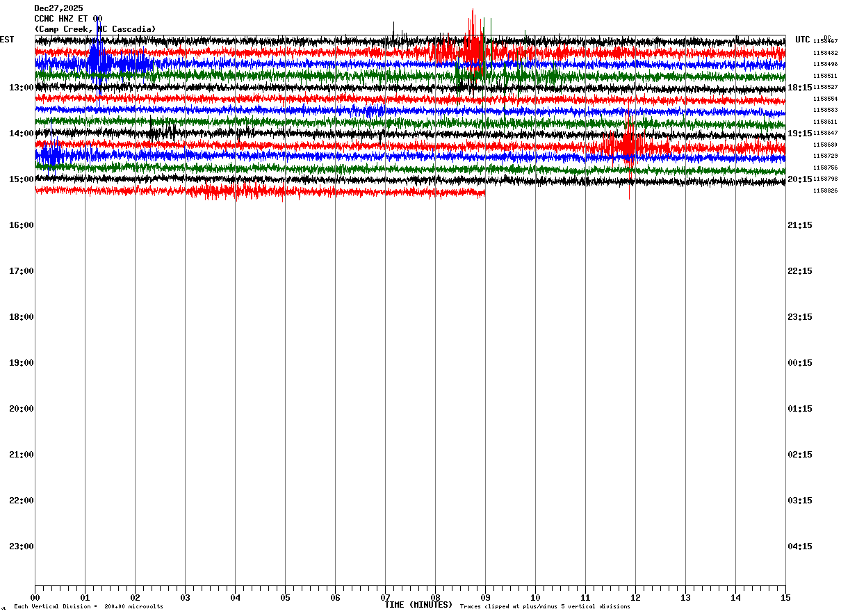Click the 05 minute axis tick label
This screenshot has width=841, height=616.
pyautogui.click(x=285, y=597)
